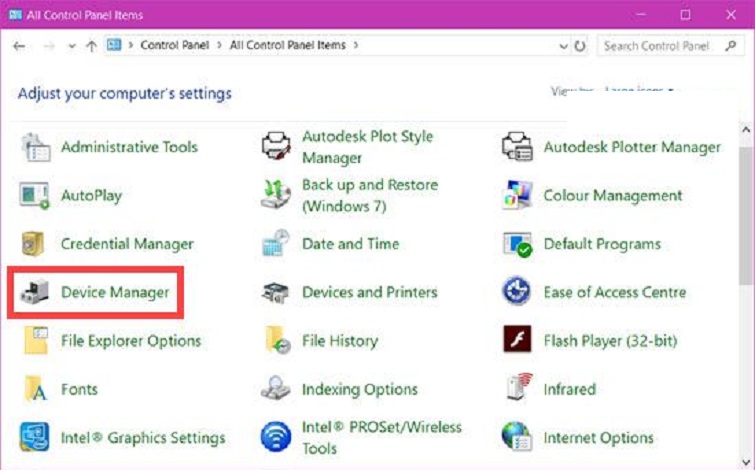Click the Autodesk Plot Style Manager icon
The width and height of the screenshot is (755, 470).
(276, 146)
